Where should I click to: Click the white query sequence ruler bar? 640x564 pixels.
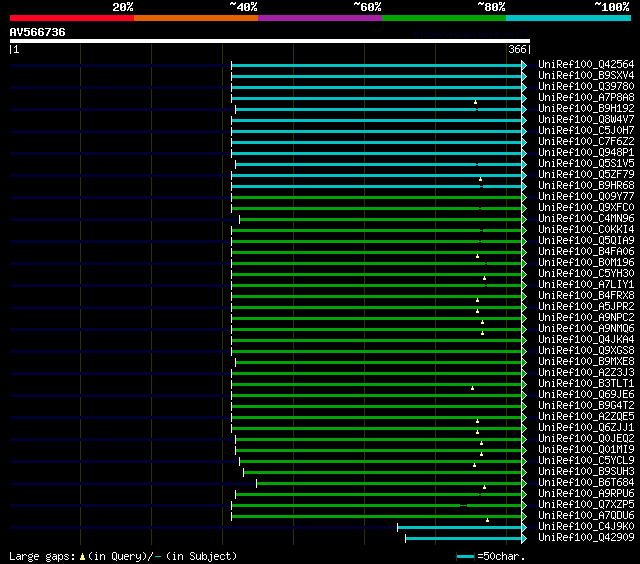[269, 41]
